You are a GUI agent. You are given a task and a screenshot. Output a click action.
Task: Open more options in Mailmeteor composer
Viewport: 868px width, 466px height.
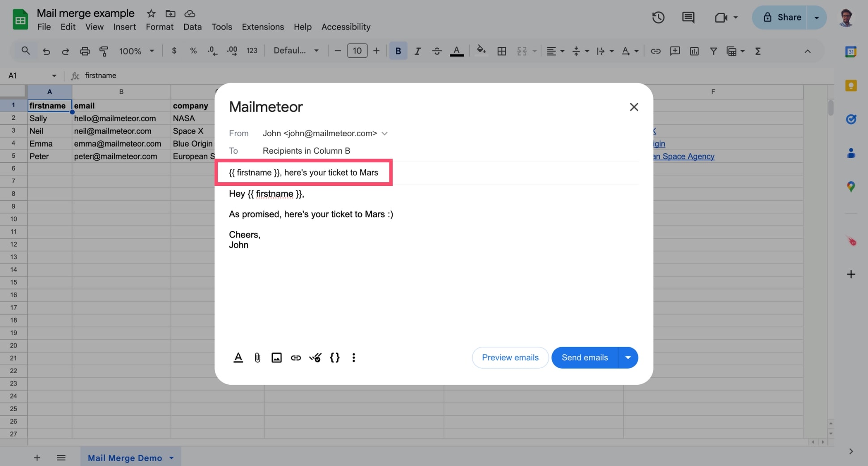[354, 357]
